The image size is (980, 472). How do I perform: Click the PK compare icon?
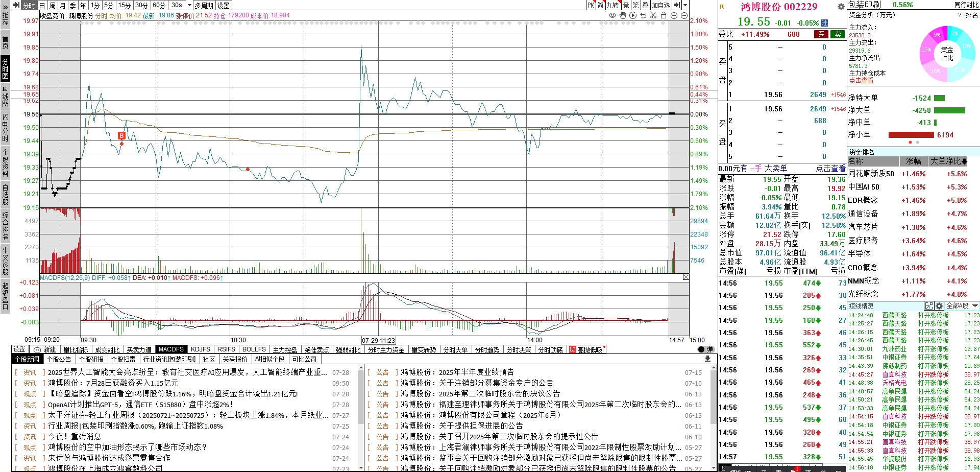[591, 5]
